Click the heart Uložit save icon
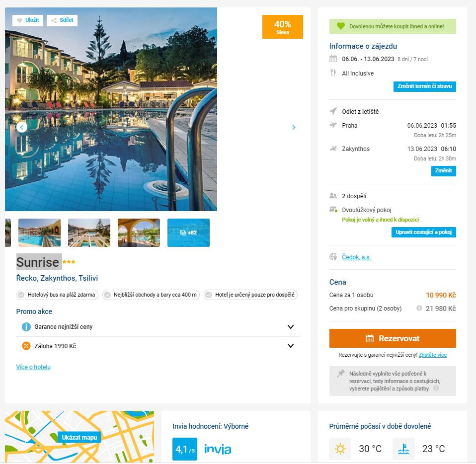This screenshot has width=476, height=464. pos(20,20)
